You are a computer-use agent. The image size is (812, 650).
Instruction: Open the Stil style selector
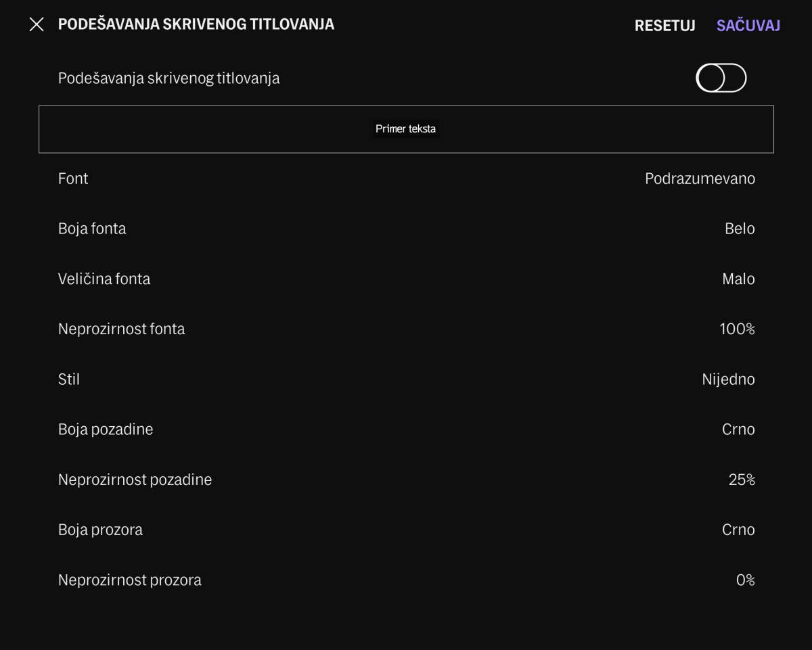click(406, 379)
